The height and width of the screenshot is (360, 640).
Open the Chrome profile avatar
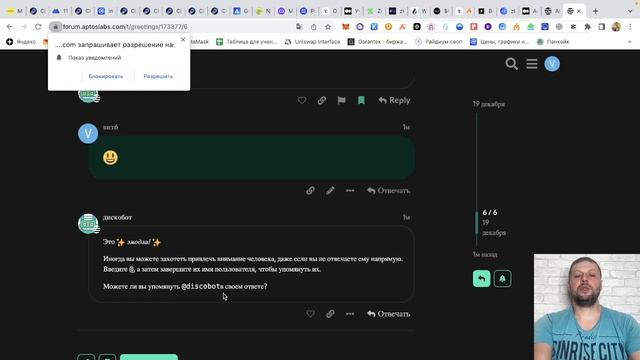pos(616,27)
